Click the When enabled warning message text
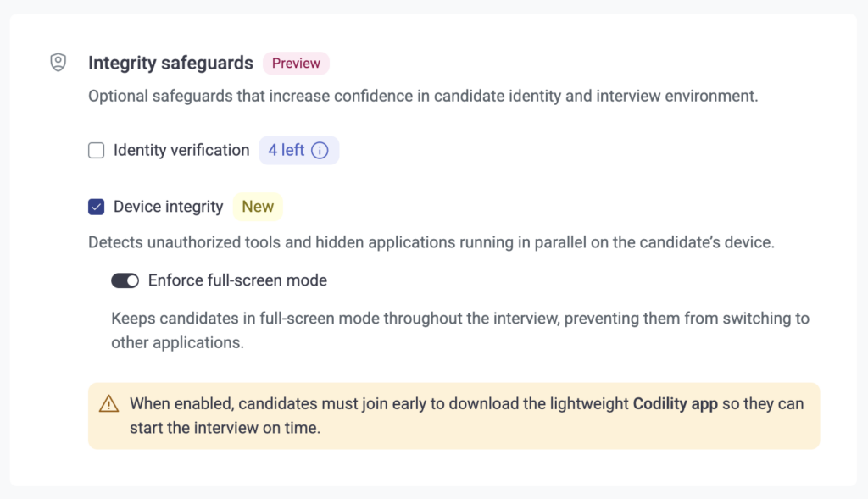Screen dimensions: 868x499 point(467,415)
